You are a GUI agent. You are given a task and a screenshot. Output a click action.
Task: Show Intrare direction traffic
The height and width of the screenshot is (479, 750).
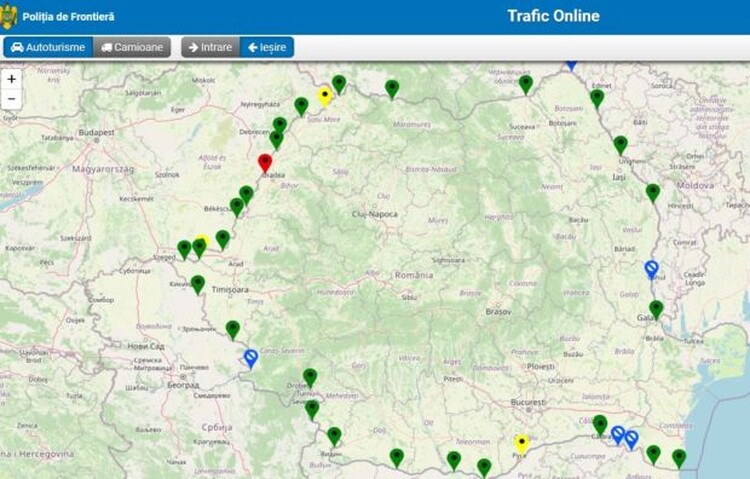coord(210,47)
